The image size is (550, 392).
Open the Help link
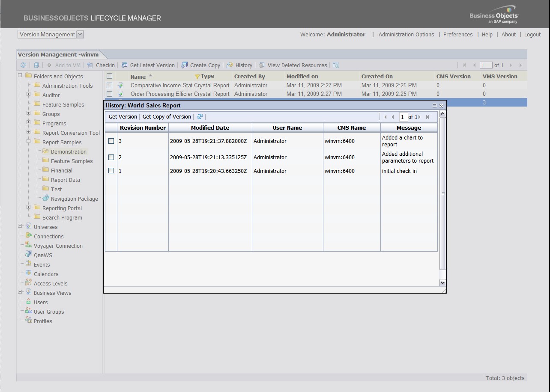pyautogui.click(x=487, y=35)
